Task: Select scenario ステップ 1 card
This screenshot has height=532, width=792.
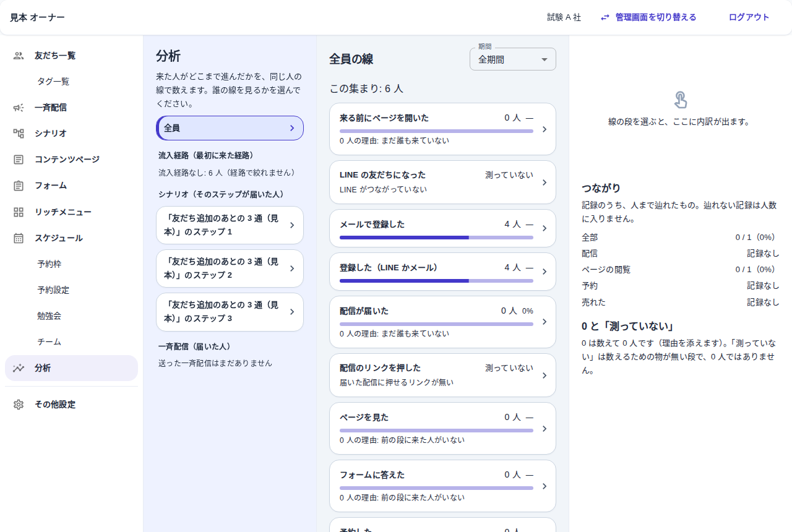Action: [230, 225]
